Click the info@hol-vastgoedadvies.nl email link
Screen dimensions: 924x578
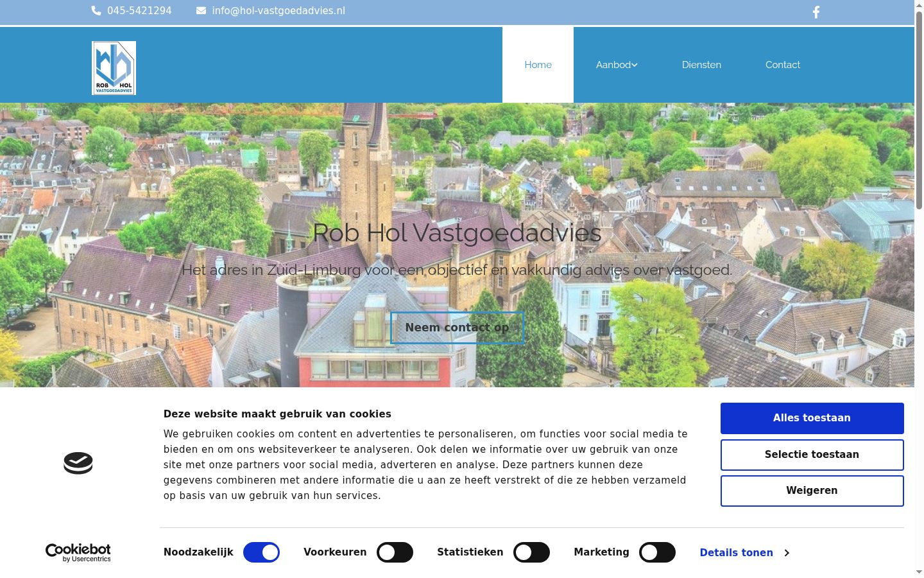click(x=278, y=11)
